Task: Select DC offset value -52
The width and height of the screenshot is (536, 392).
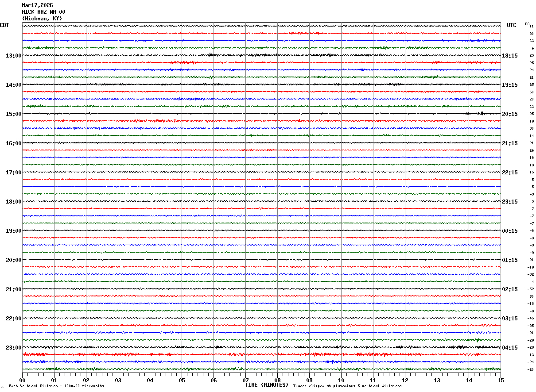Action: tap(531, 289)
